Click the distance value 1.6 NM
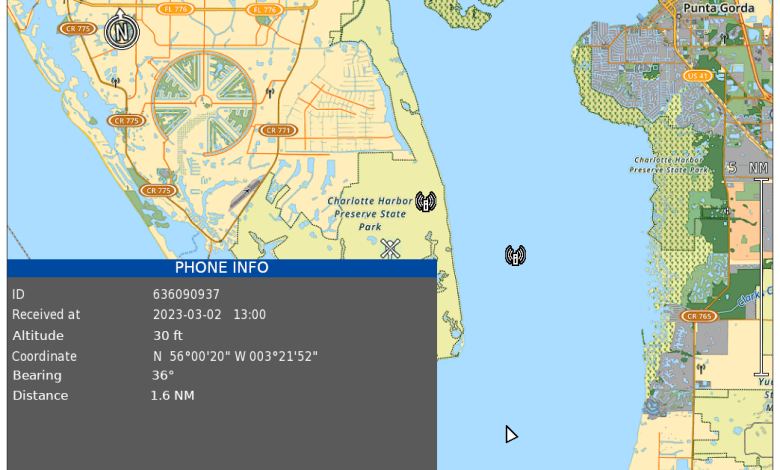 click(x=173, y=396)
